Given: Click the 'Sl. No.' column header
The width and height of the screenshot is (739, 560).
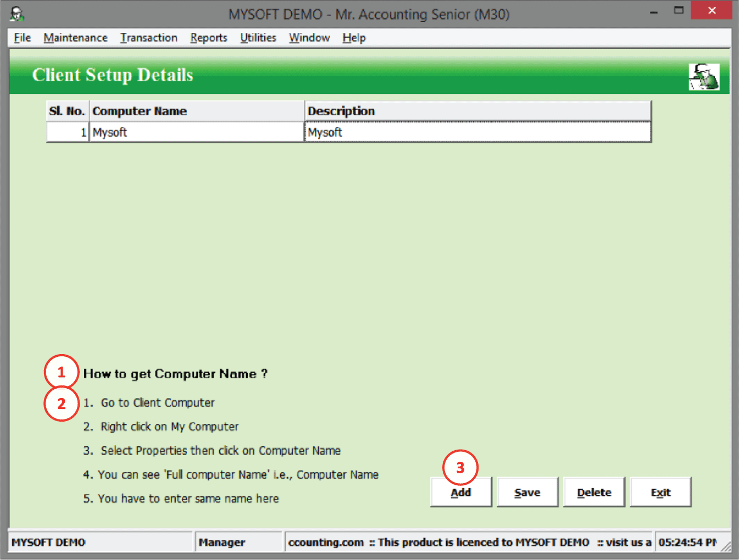Looking at the screenshot, I should click(x=68, y=111).
